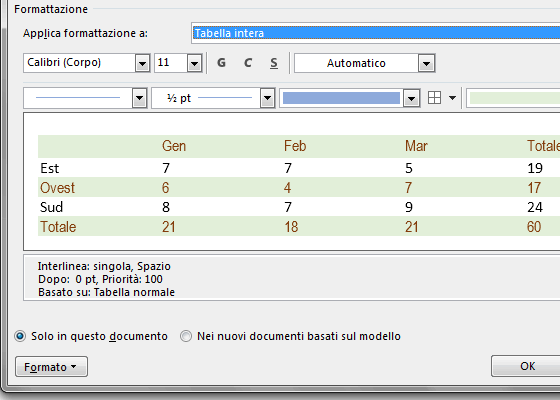Select Nei nuovi documenti basati sul modello
The height and width of the screenshot is (400, 560).
(186, 336)
